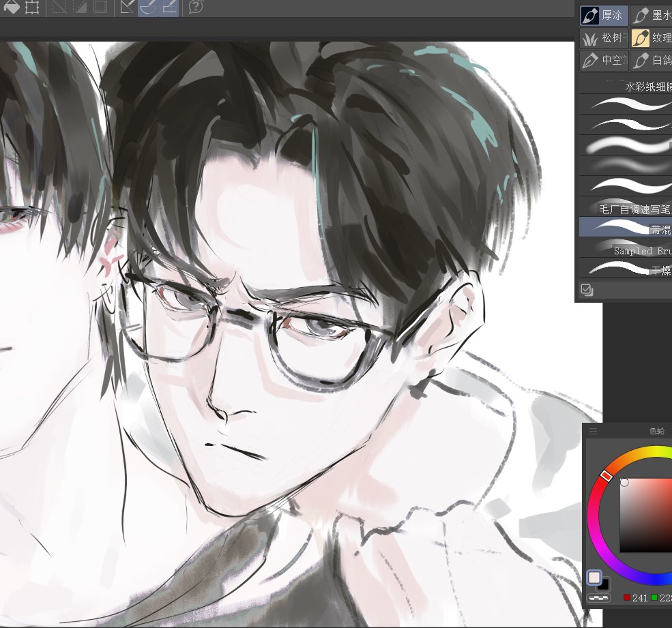Select the 松树 brush group tab

[x=604, y=38]
